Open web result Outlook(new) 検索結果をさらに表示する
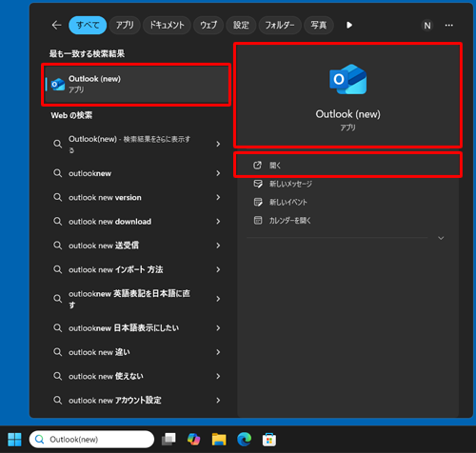The image size is (476, 453). [136, 145]
